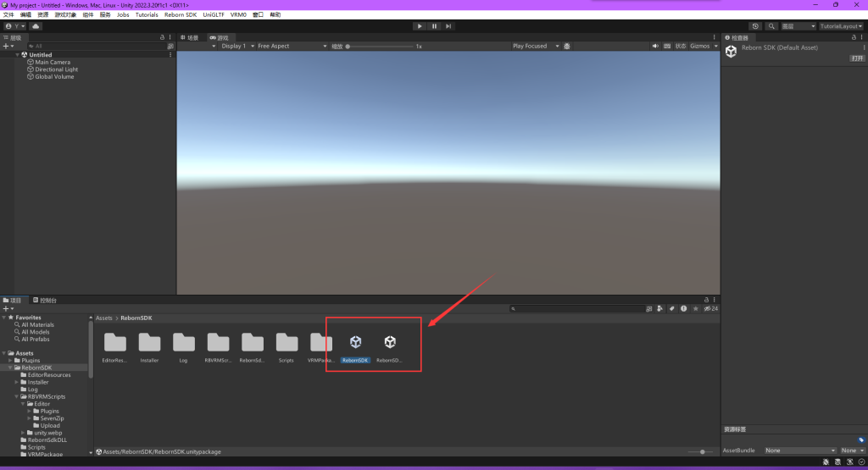Open the Unity cloud services icon
Image resolution: width=868 pixels, height=470 pixels.
36,26
